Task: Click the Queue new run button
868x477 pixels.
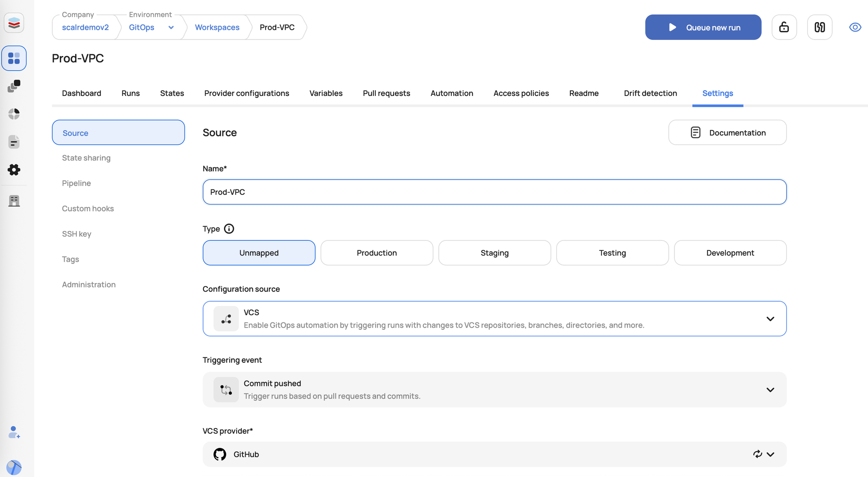Action: tap(703, 27)
